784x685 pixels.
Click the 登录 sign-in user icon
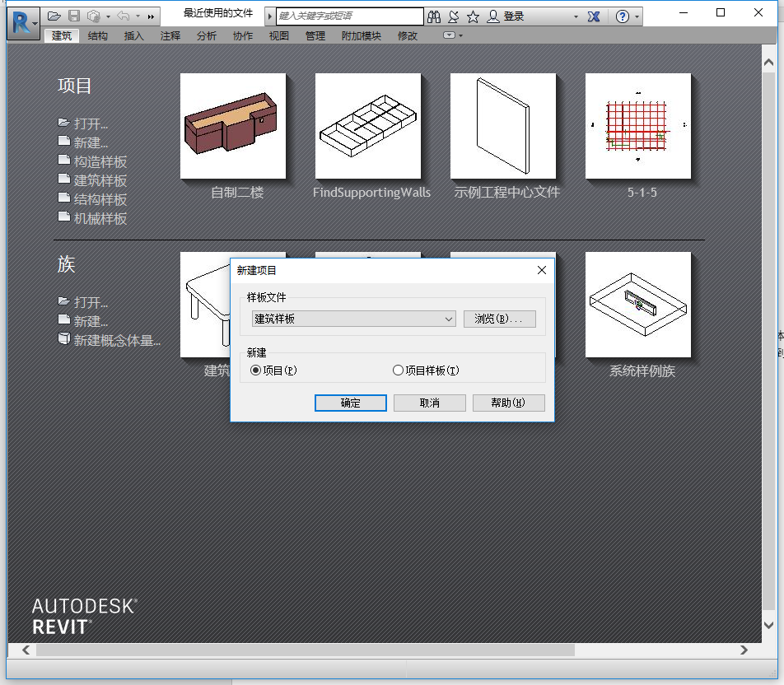tap(493, 16)
